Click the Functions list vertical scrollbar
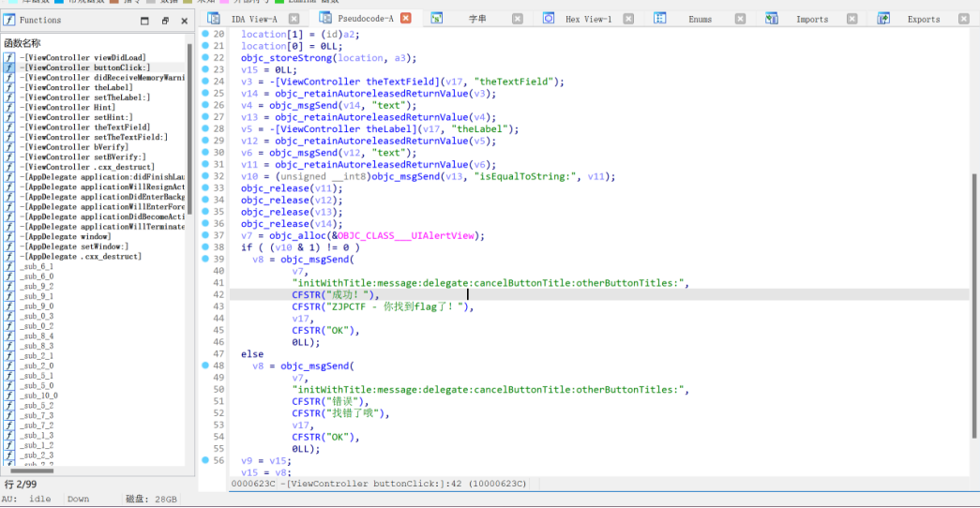 tap(189, 128)
